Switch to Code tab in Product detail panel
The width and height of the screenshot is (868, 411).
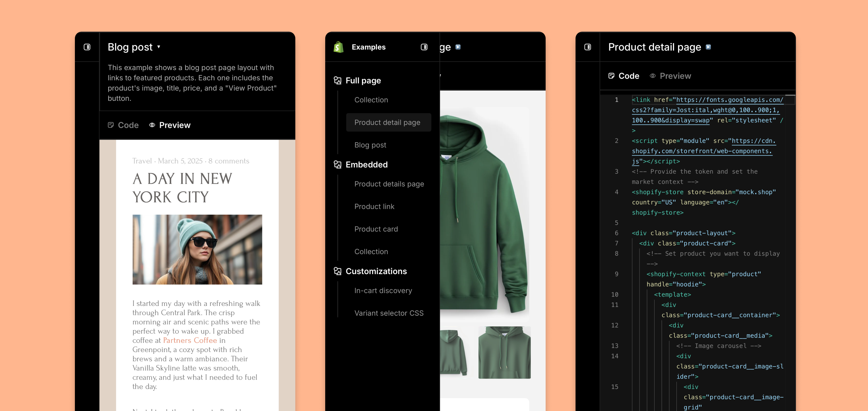click(x=624, y=76)
